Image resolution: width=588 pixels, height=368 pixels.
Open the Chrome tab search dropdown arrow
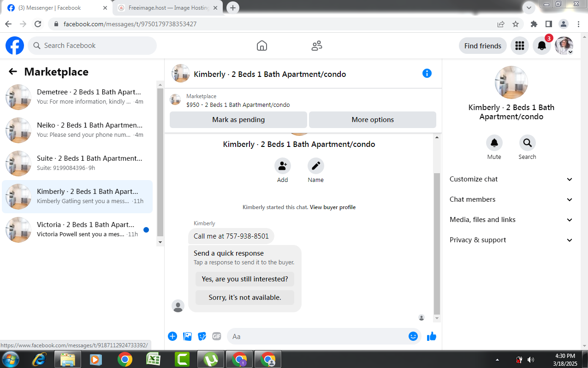529,7
